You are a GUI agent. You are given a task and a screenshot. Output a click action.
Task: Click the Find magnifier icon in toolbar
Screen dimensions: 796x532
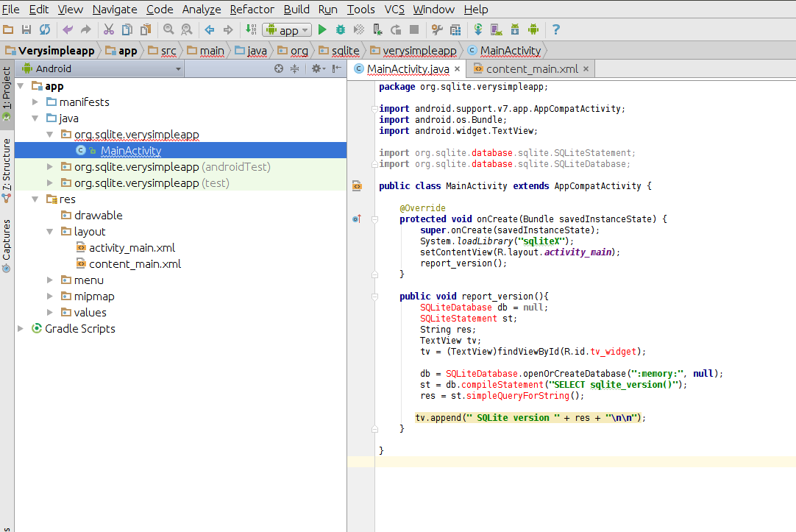pyautogui.click(x=168, y=30)
